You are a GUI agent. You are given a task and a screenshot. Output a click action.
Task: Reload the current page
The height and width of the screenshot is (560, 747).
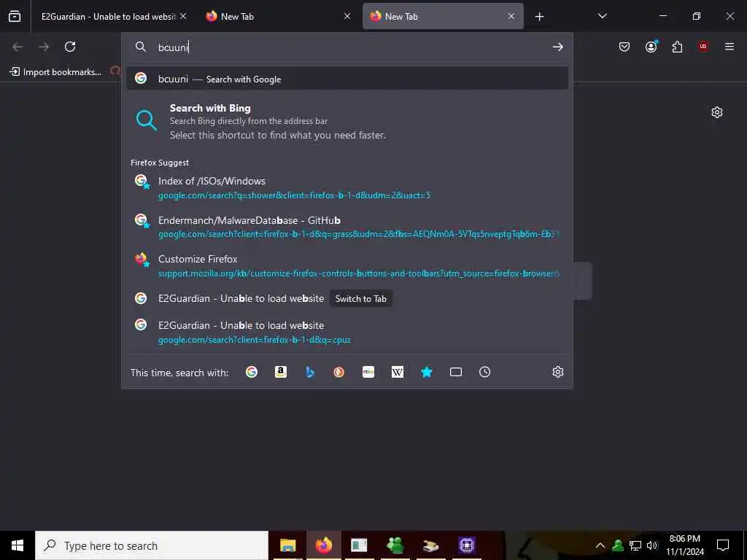coord(70,47)
